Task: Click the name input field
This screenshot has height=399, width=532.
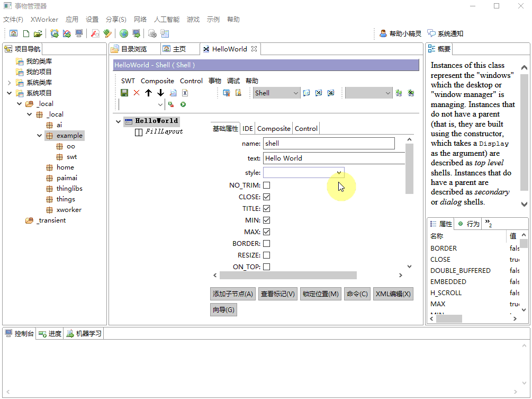Action: [329, 143]
